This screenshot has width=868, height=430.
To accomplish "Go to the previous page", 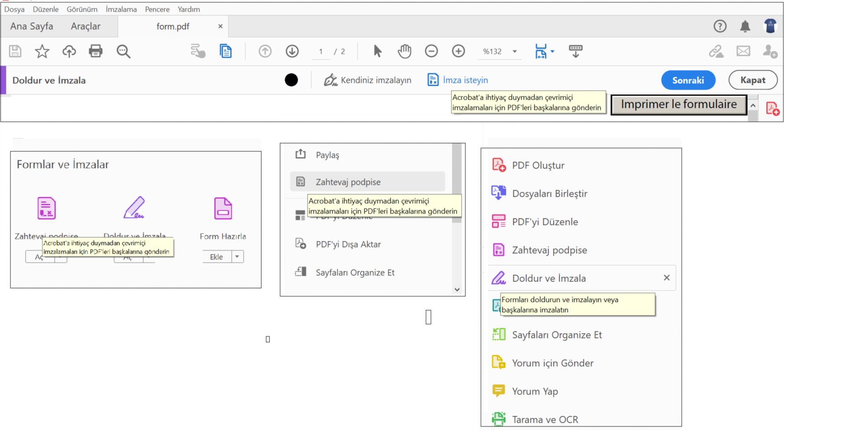I will 265,51.
